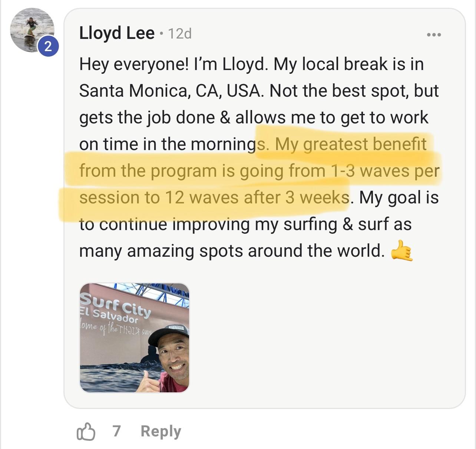Image resolution: width=476 pixels, height=449 pixels.
Task: Click Lloyd Lee's surfing profile avatar
Action: pos(32,30)
